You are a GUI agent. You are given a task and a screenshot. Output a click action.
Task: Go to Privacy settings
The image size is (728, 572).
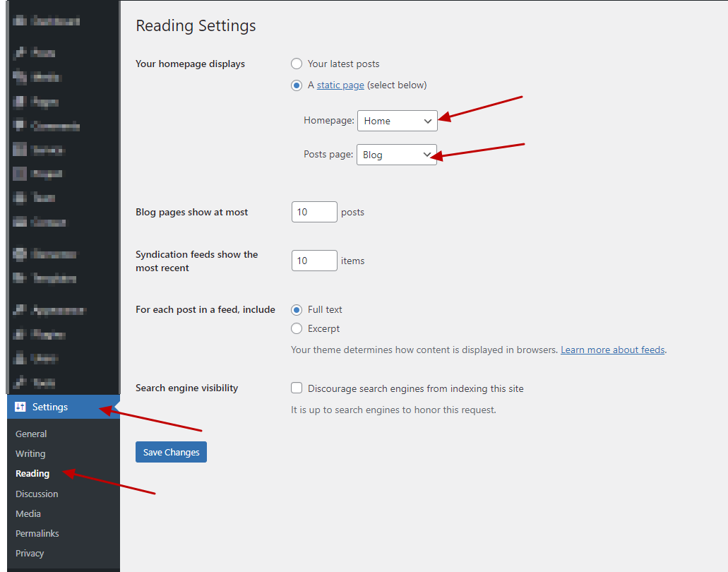[x=30, y=553]
